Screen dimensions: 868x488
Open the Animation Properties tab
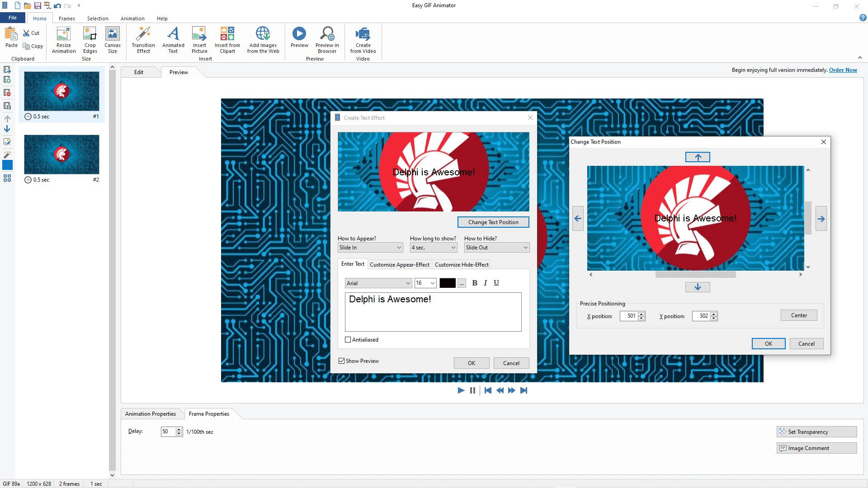pyautogui.click(x=151, y=414)
